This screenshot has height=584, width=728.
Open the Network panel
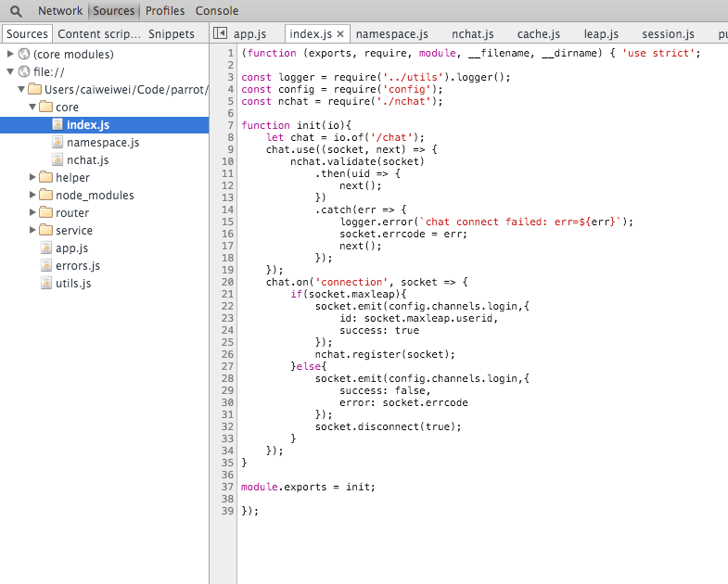click(60, 11)
